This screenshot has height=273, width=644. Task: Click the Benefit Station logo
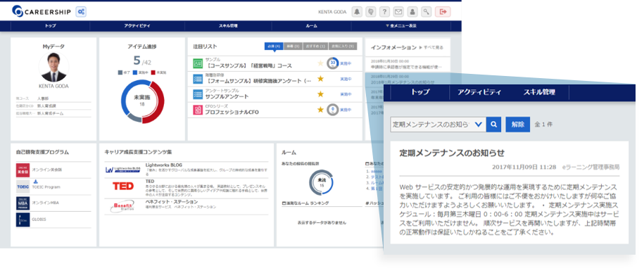tap(122, 205)
